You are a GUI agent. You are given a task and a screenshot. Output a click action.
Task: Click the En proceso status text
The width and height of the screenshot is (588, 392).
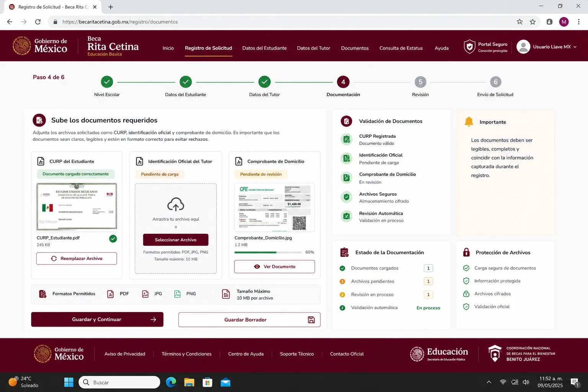click(x=428, y=308)
